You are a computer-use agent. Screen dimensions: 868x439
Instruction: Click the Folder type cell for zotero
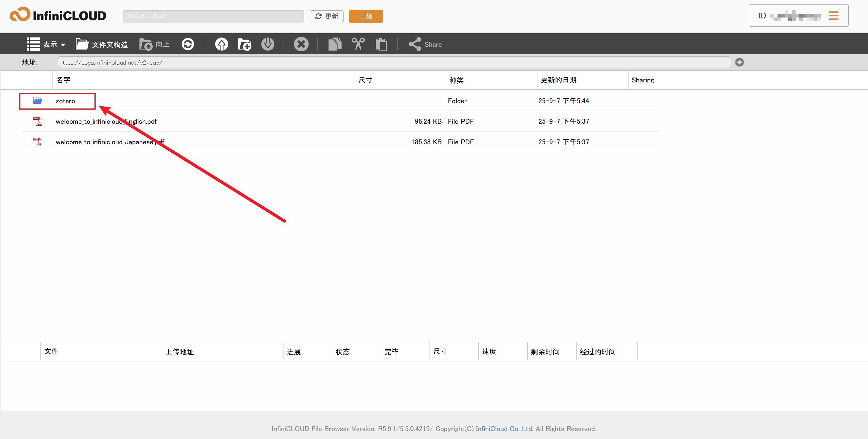(x=457, y=101)
